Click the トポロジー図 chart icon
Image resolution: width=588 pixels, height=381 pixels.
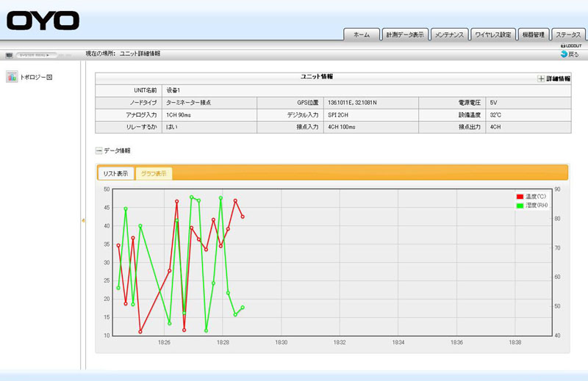point(12,77)
